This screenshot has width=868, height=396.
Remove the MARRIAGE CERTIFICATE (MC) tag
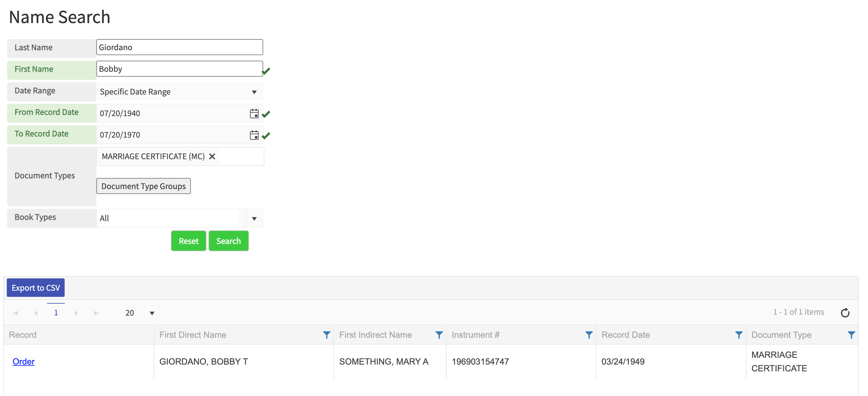click(212, 156)
